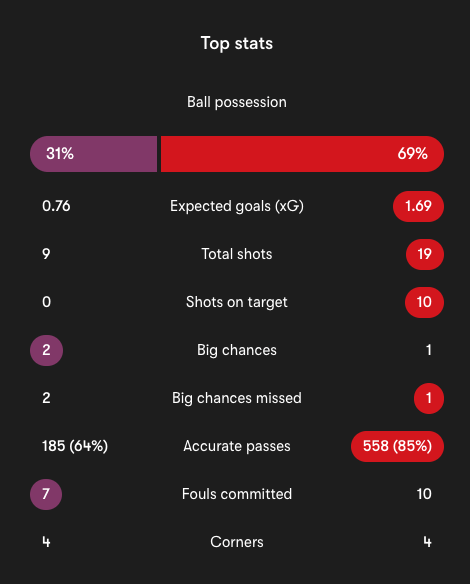Click the Top stats heading
The image size is (470, 584).
tap(237, 44)
